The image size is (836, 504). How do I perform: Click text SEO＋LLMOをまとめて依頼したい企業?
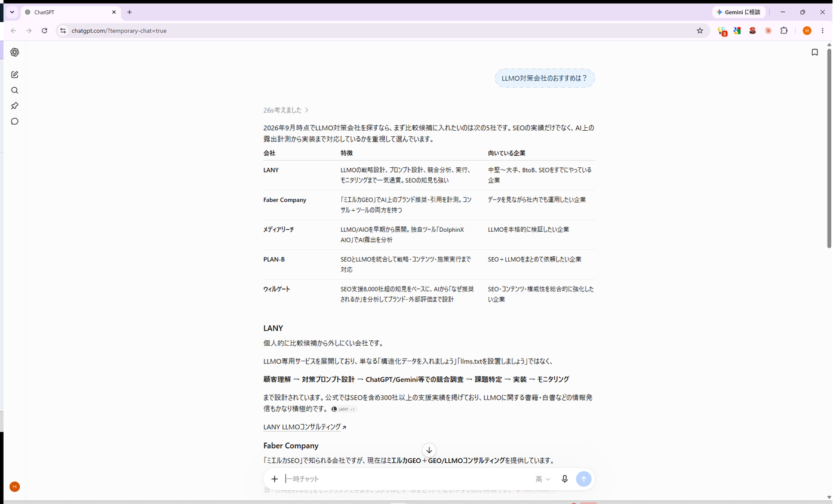pos(534,260)
